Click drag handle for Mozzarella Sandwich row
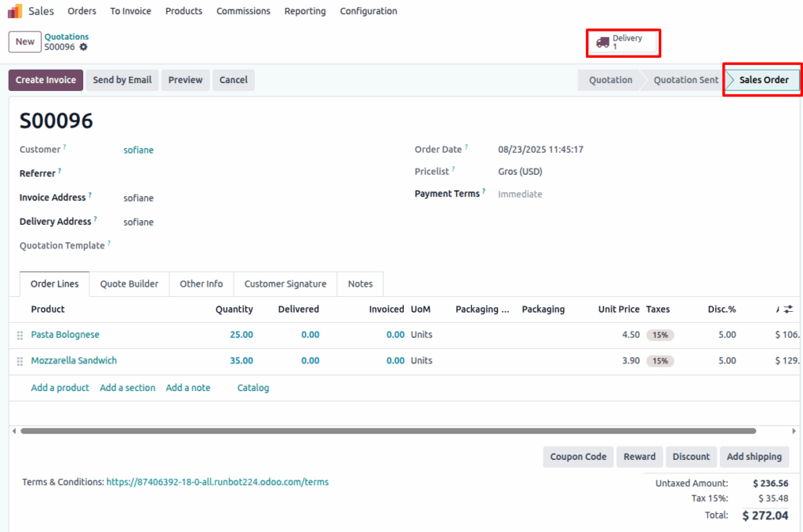The height and width of the screenshot is (532, 803). (x=20, y=361)
